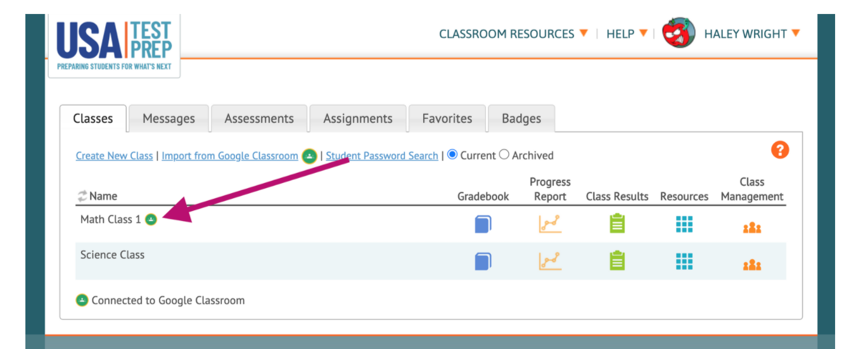
Task: Click the orange help question mark icon
Action: point(780,150)
